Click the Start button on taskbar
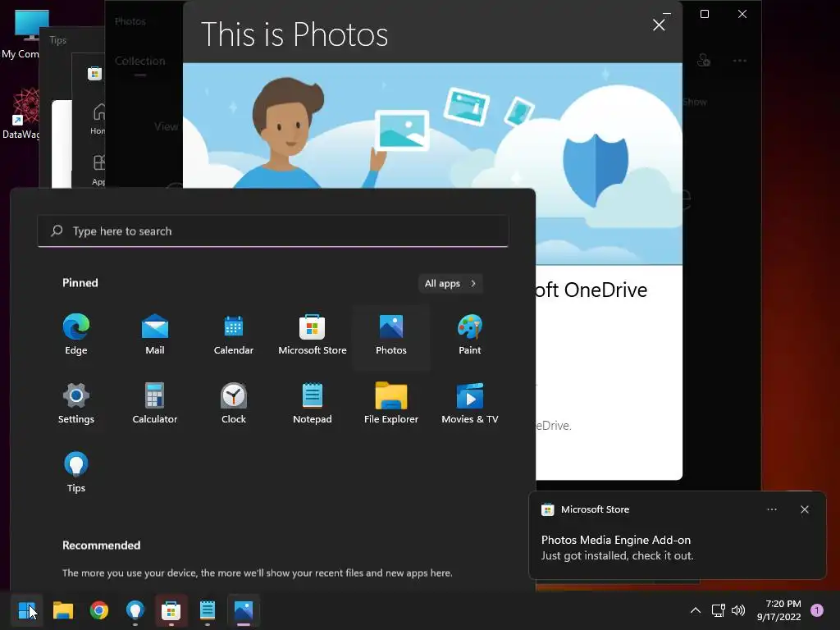This screenshot has height=630, width=840. [x=27, y=610]
